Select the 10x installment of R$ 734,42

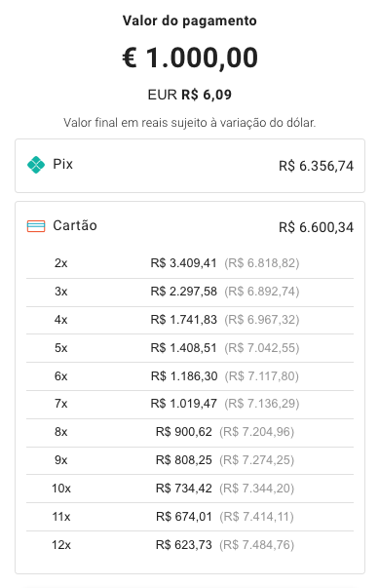coord(190,489)
